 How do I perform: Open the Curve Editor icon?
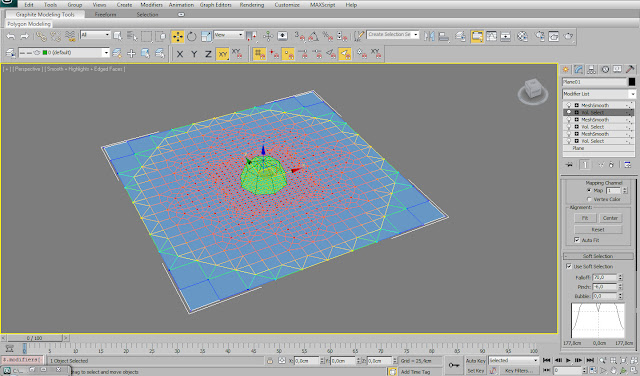491,36
